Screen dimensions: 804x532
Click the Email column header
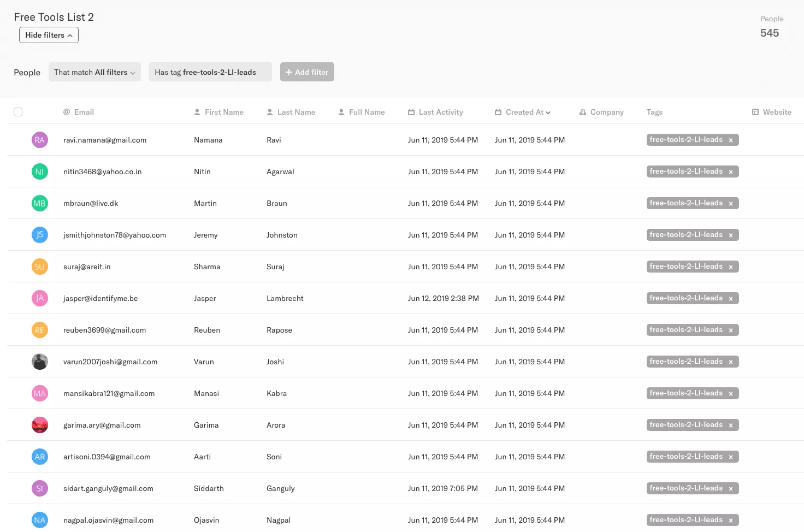click(84, 112)
